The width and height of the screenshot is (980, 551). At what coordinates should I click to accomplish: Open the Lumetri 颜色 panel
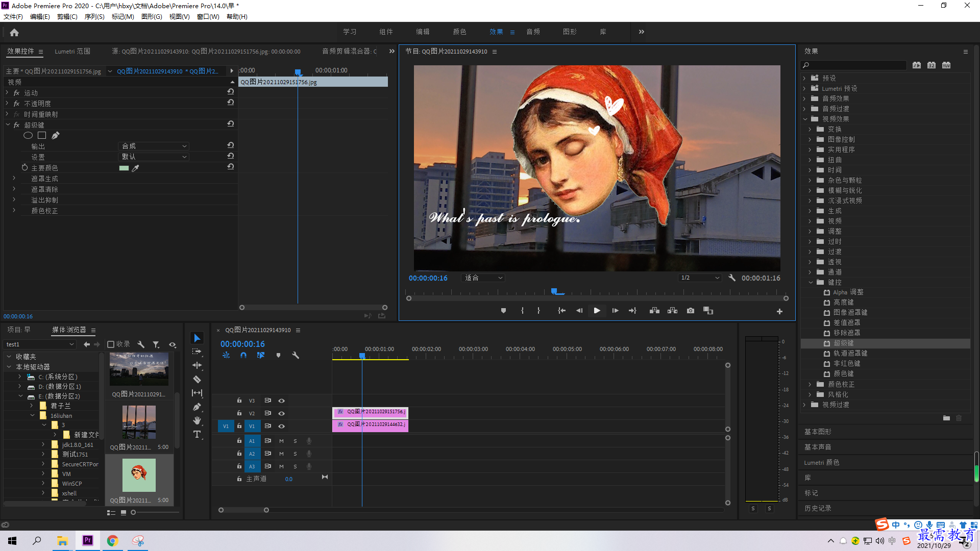[x=821, y=462]
